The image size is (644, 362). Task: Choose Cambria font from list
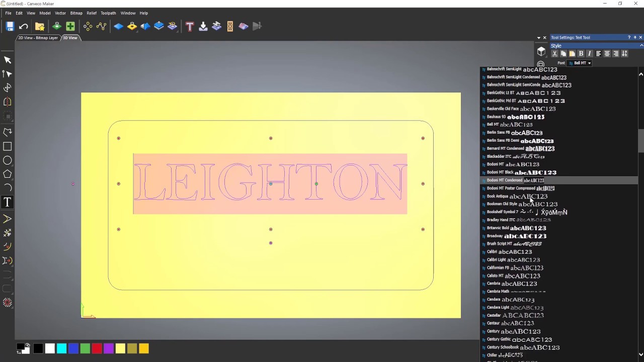tap(559, 284)
